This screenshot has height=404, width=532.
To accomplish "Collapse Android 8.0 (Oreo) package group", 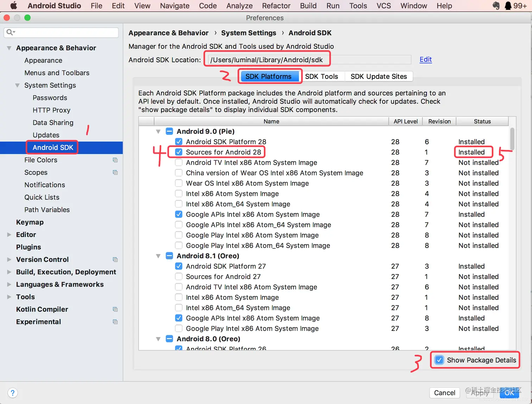I will tap(158, 339).
